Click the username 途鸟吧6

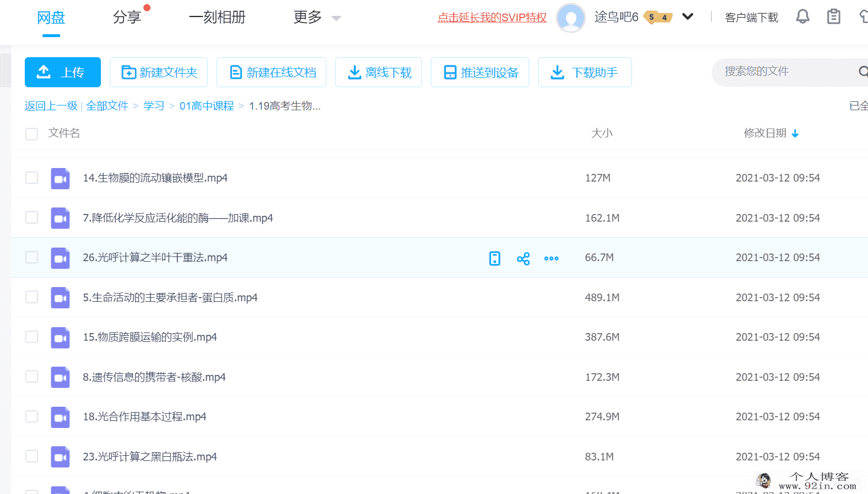pos(616,17)
